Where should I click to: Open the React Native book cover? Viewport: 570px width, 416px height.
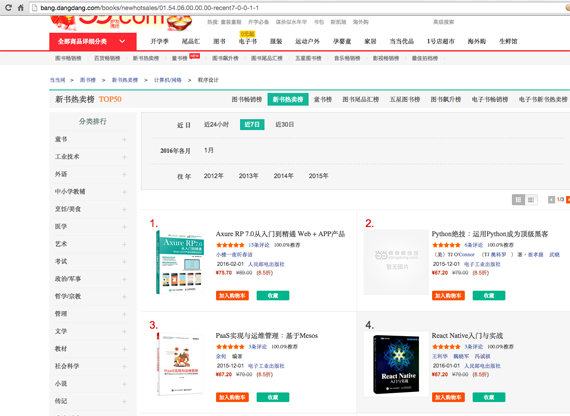click(396, 364)
